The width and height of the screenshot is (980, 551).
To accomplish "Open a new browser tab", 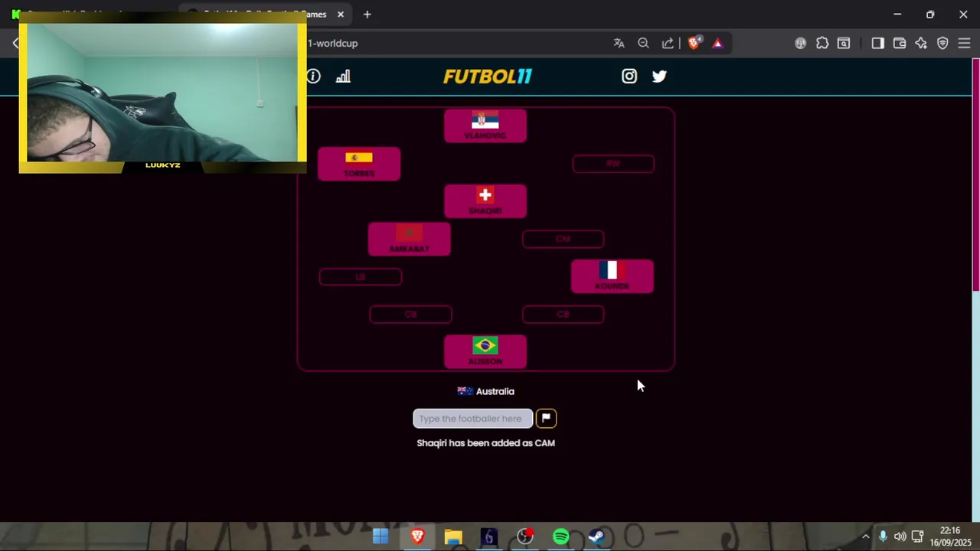I will (367, 14).
